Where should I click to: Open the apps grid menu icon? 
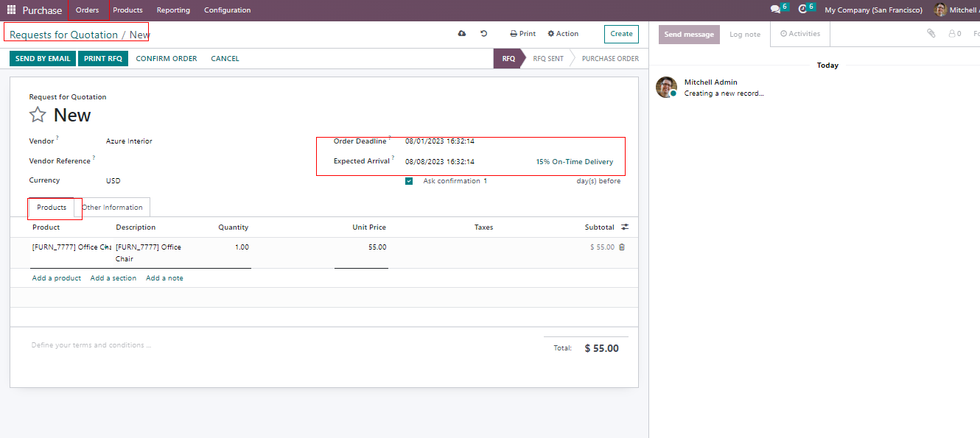[11, 10]
